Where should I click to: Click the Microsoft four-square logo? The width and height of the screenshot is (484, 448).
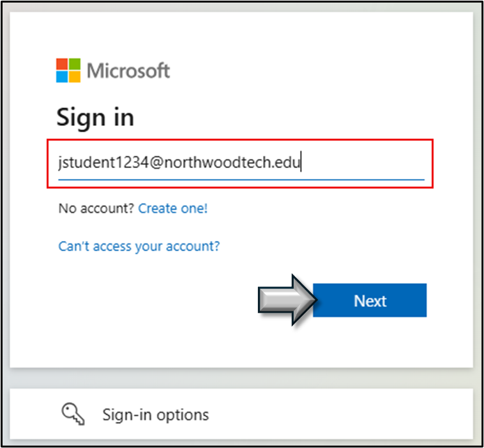68,70
